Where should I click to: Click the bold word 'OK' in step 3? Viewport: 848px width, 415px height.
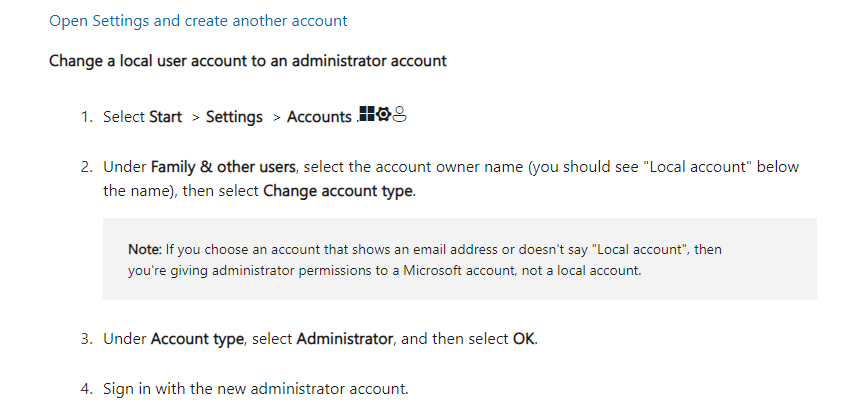coord(524,339)
